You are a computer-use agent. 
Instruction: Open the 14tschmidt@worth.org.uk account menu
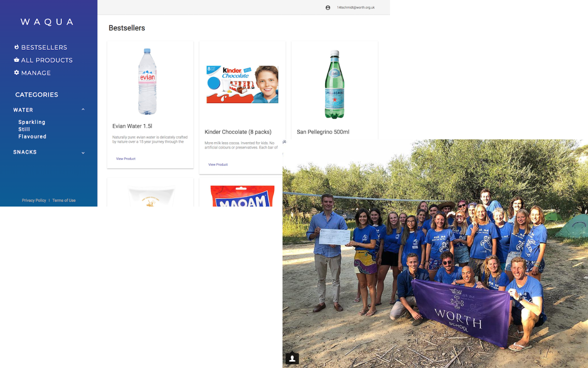(356, 7)
